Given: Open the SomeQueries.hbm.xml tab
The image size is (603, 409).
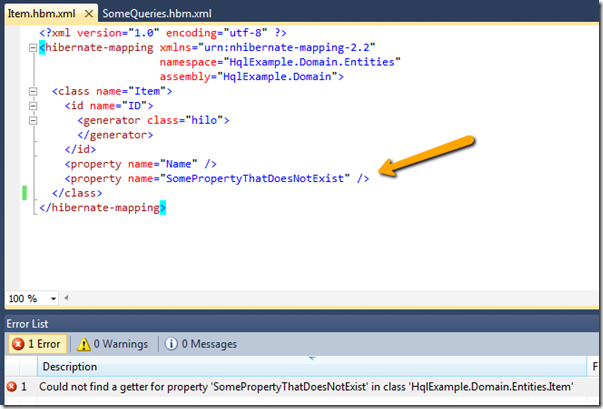Looking at the screenshot, I should 157,14.
